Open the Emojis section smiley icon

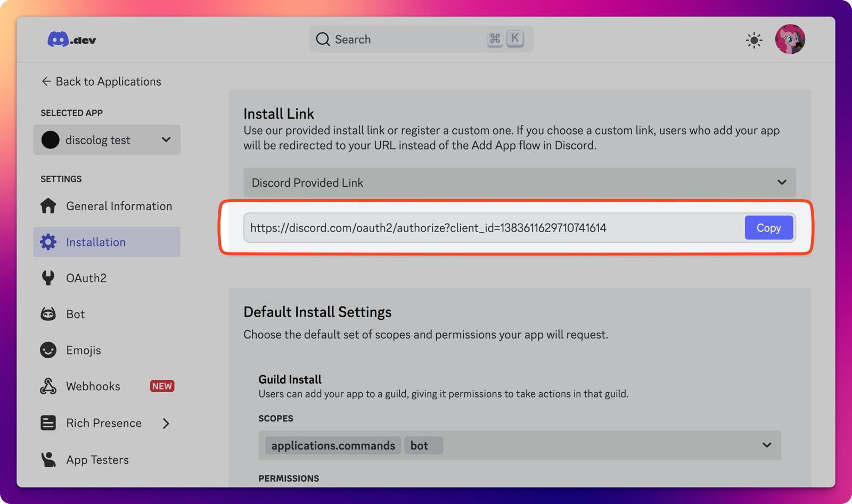click(48, 350)
